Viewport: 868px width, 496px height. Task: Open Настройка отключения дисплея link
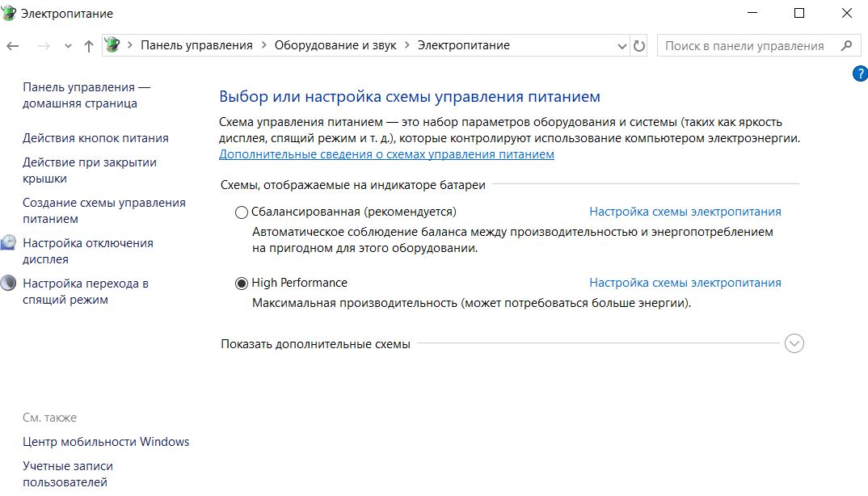coord(88,251)
